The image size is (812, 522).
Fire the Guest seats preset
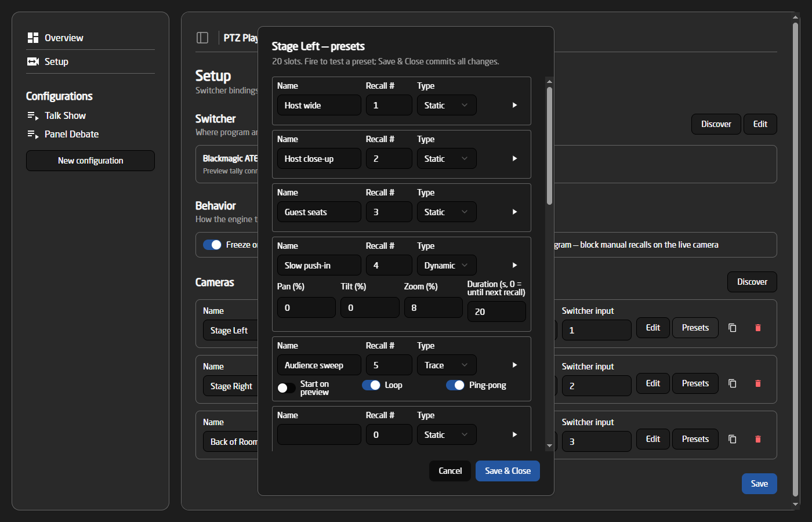coord(514,212)
